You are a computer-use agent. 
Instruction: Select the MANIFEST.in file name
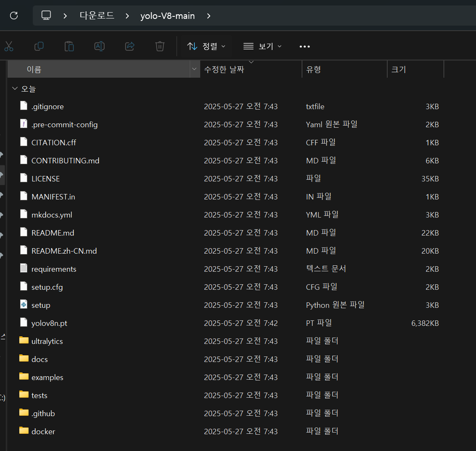click(53, 197)
